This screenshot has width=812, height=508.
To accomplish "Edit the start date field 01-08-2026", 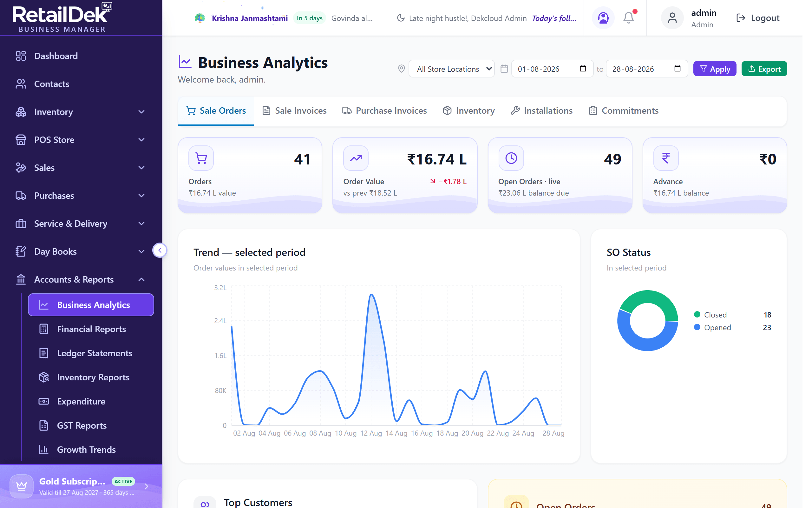I will click(552, 69).
